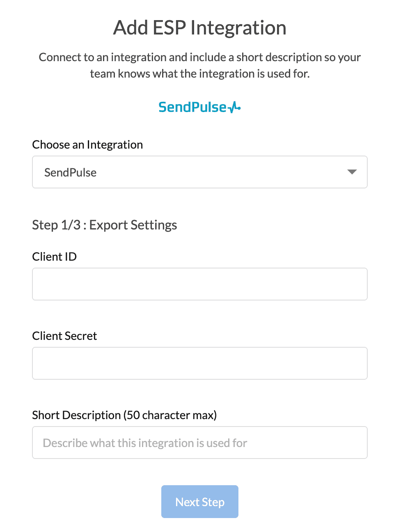The image size is (403, 532).
Task: Click the Step 1/3 : Export Settings text
Action: (x=105, y=225)
